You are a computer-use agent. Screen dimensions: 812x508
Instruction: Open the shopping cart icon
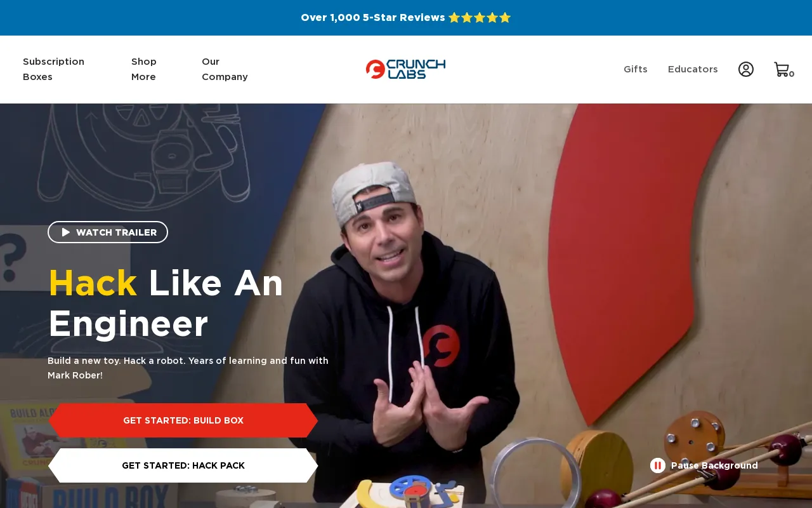click(781, 69)
